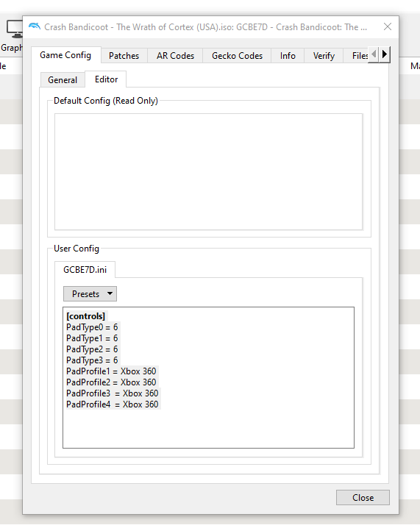Open the Presets dropdown menu
Image resolution: width=420 pixels, height=528 pixels.
click(x=90, y=293)
